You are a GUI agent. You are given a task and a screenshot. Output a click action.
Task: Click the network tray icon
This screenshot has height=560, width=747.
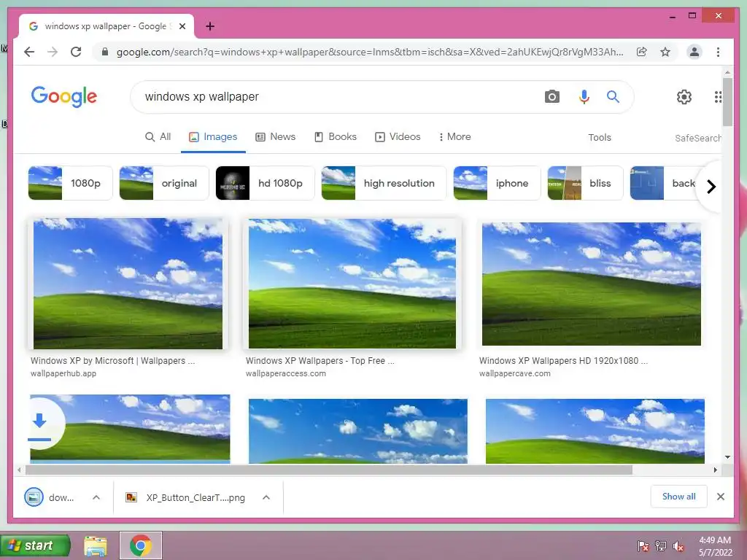click(661, 545)
